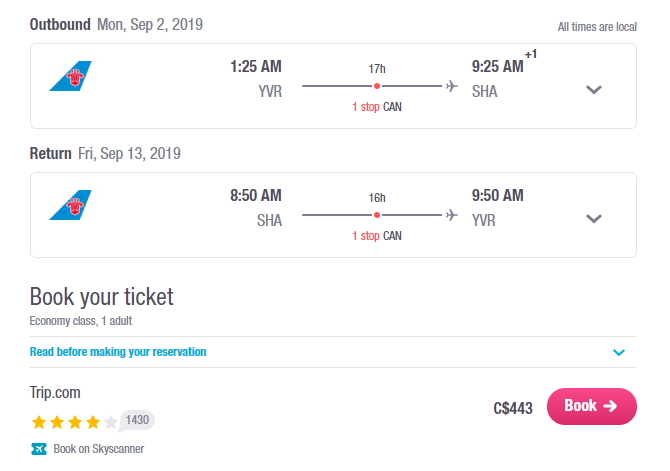Click the outbound China Southern airline logo
The image size is (670, 471).
pos(71,76)
